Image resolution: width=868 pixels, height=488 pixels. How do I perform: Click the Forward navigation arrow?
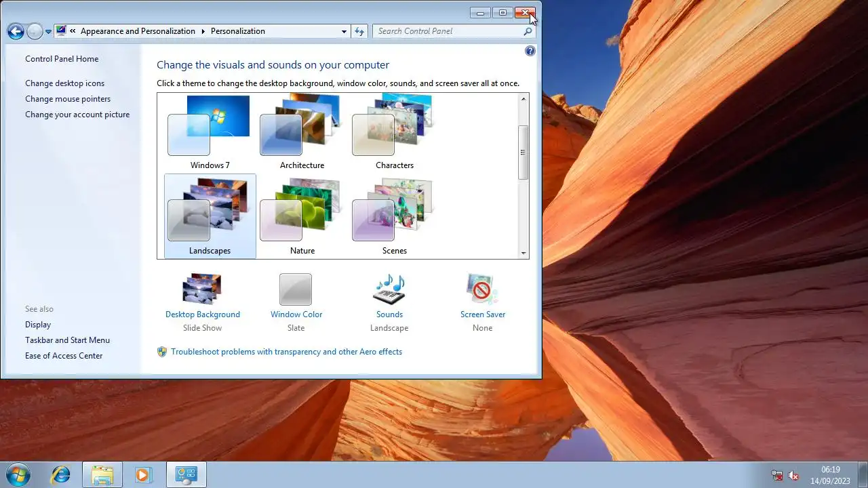click(x=35, y=31)
